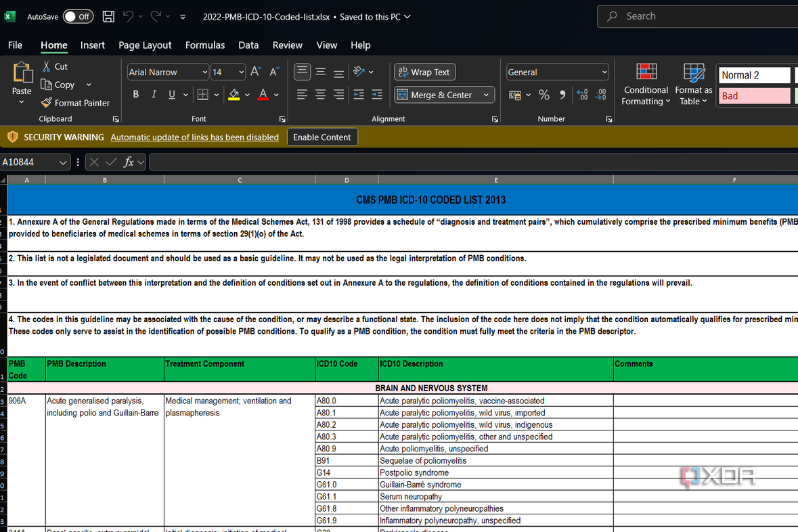Activate the Format Painter brush
Screen dimensions: 798x532
46,103
